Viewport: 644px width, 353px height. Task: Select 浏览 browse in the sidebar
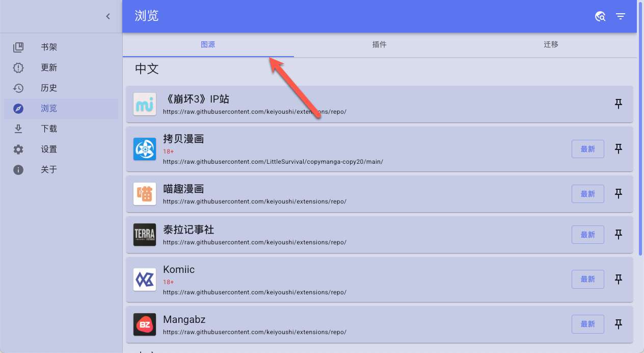[x=61, y=109]
